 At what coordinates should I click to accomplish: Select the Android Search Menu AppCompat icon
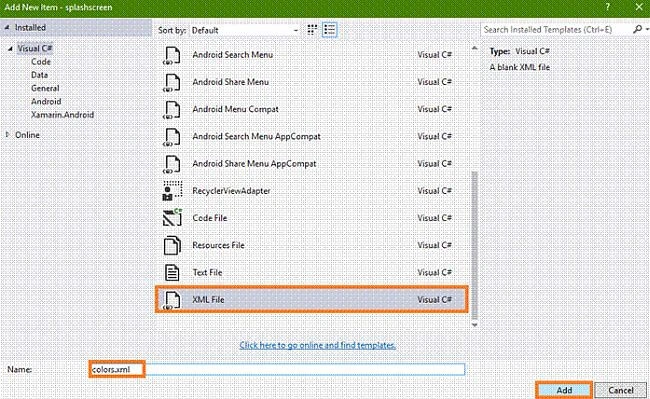pyautogui.click(x=172, y=137)
